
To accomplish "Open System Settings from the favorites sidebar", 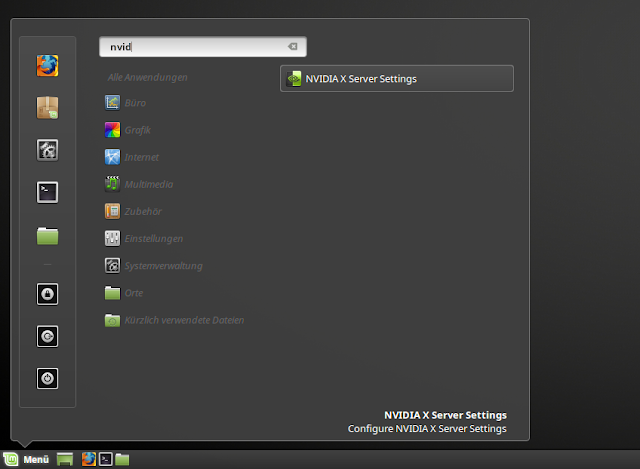I will click(x=47, y=150).
